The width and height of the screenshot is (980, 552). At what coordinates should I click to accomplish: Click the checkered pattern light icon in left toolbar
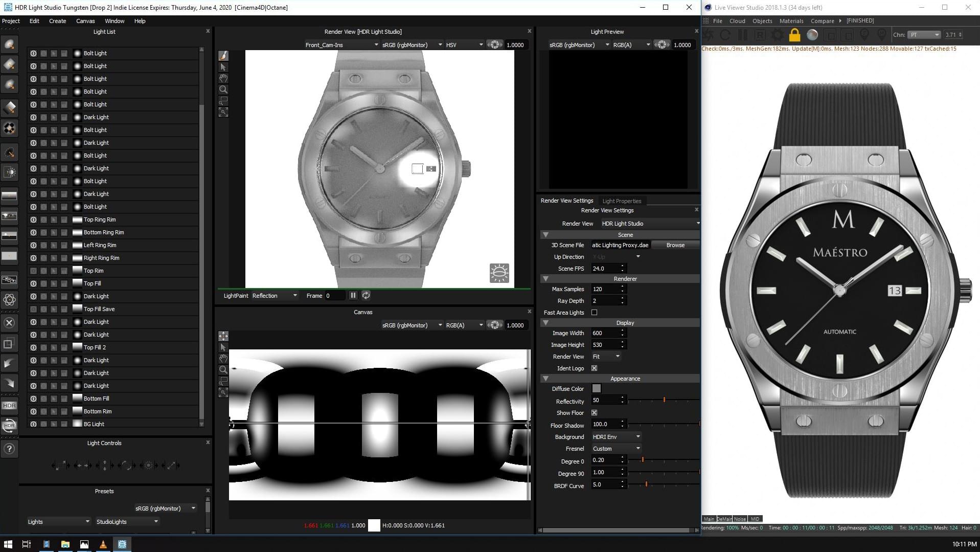pos(9,128)
